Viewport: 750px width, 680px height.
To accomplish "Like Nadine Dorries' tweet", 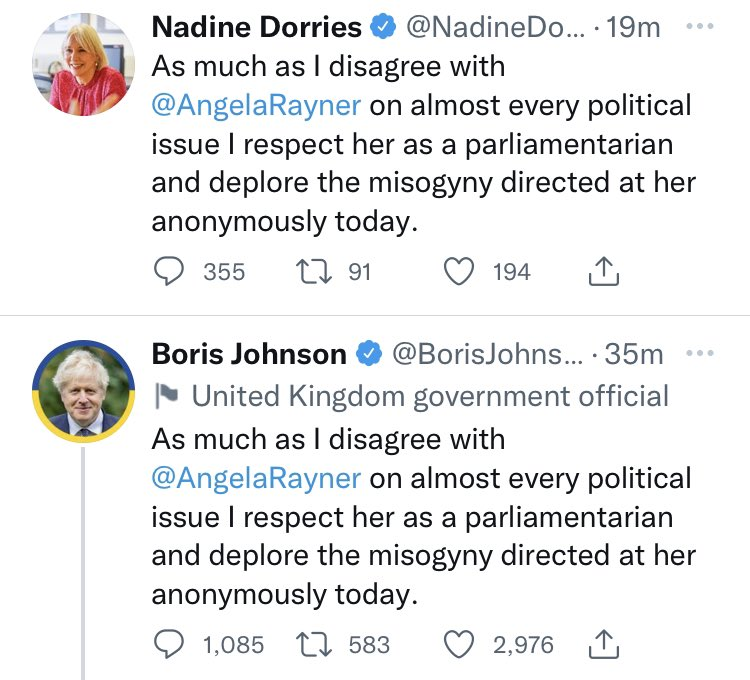I will pyautogui.click(x=459, y=272).
